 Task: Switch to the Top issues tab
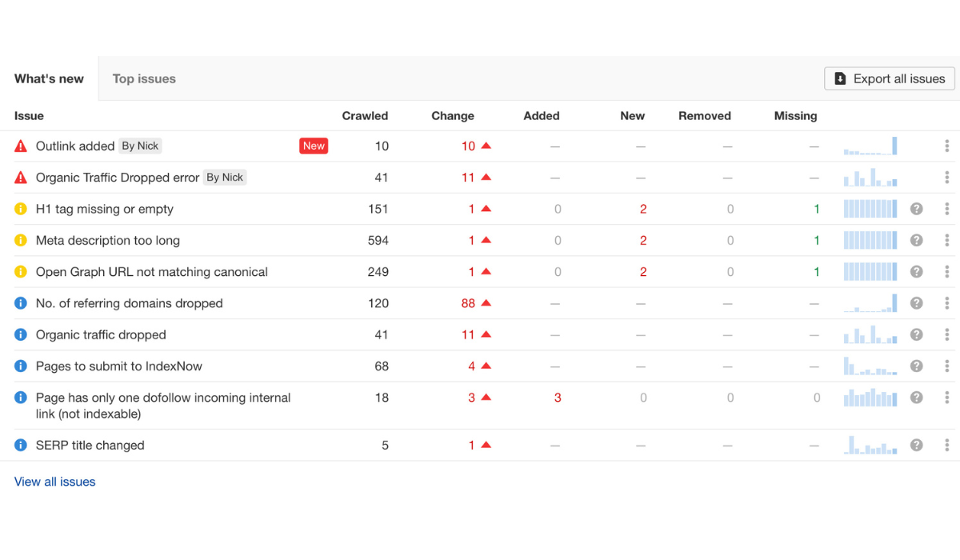click(x=144, y=78)
